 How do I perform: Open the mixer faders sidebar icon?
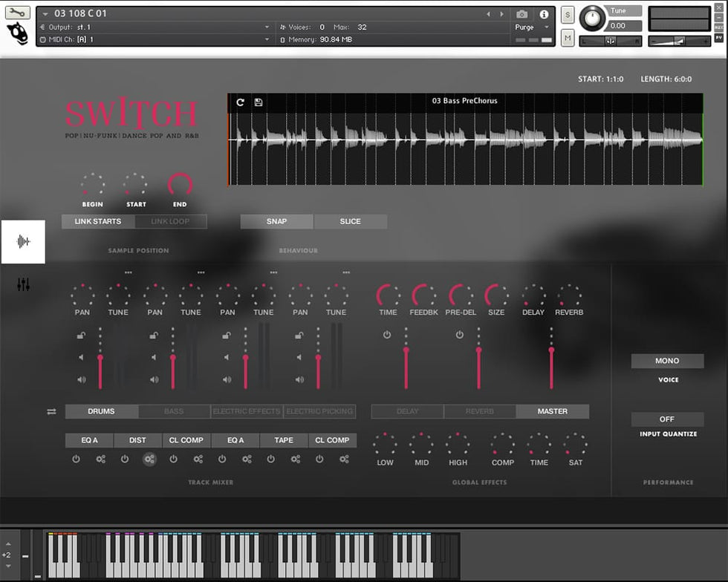pyautogui.click(x=23, y=284)
